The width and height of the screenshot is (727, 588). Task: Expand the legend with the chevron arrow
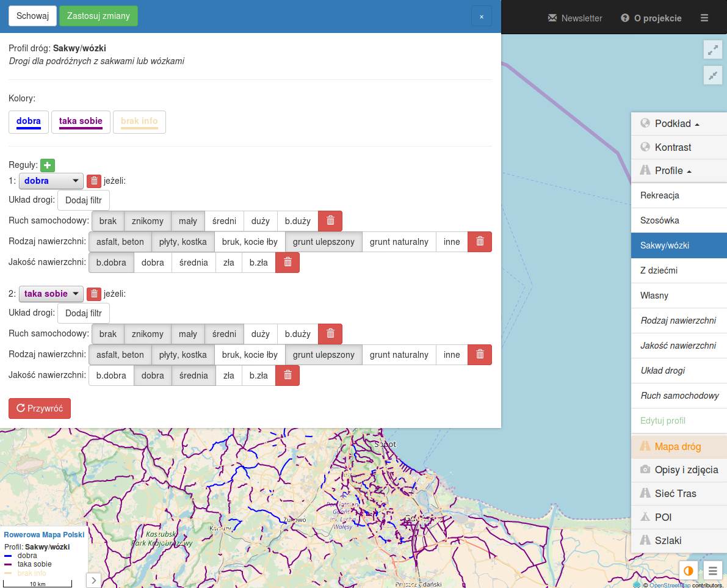point(93,580)
